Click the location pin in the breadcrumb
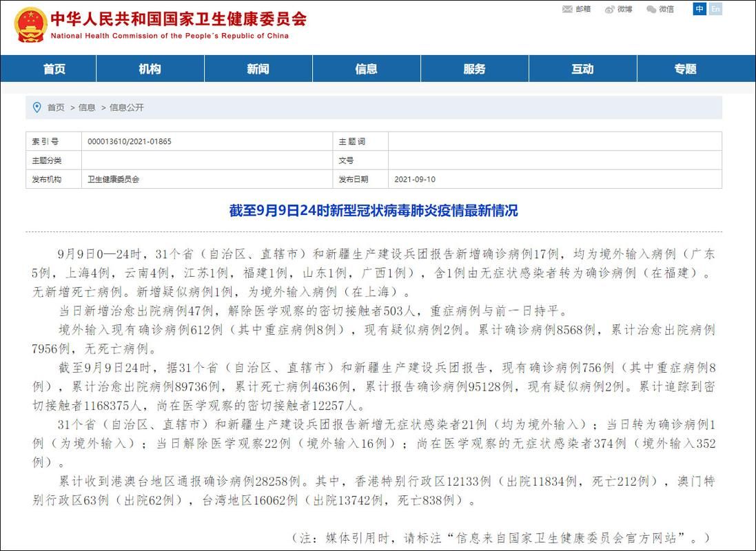The width and height of the screenshot is (756, 551). [37, 107]
